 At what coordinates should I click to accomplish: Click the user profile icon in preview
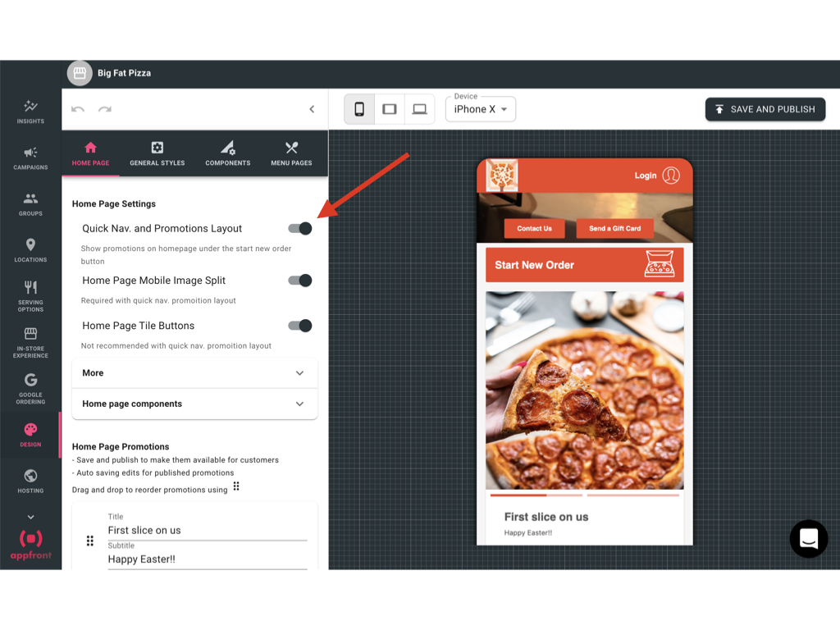pyautogui.click(x=671, y=176)
